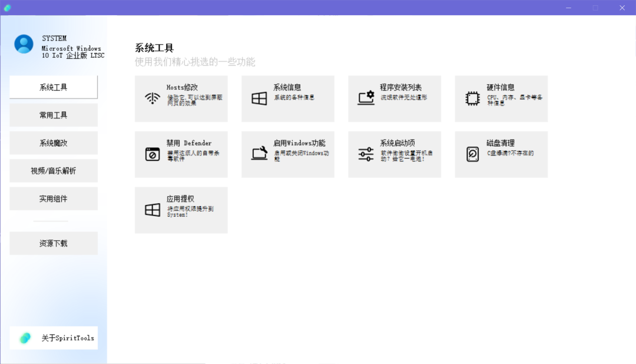This screenshot has height=364, width=636.
Task: Click the Hosts修改 wifi icon
Action: point(153,98)
